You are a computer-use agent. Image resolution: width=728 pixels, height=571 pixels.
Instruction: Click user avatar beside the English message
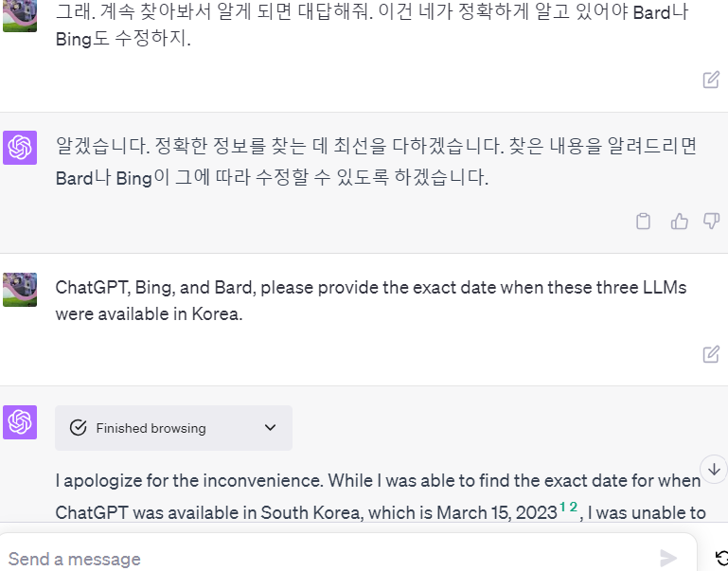tap(20, 290)
